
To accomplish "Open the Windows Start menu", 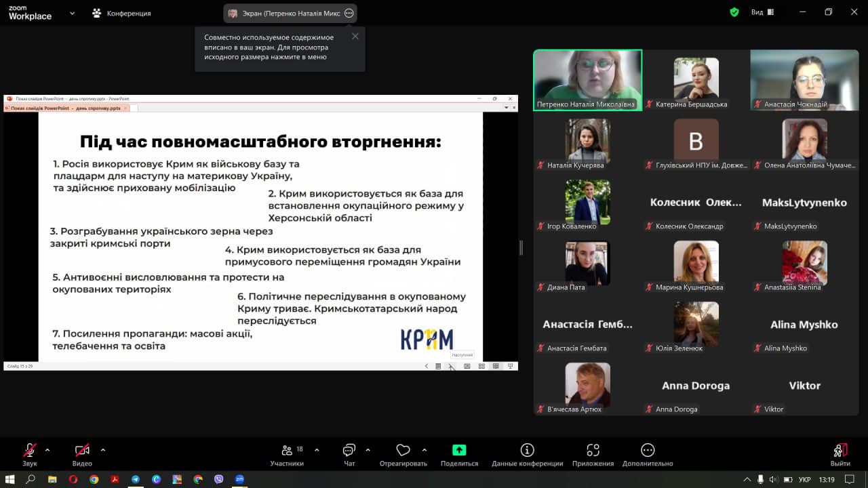I will [10, 479].
